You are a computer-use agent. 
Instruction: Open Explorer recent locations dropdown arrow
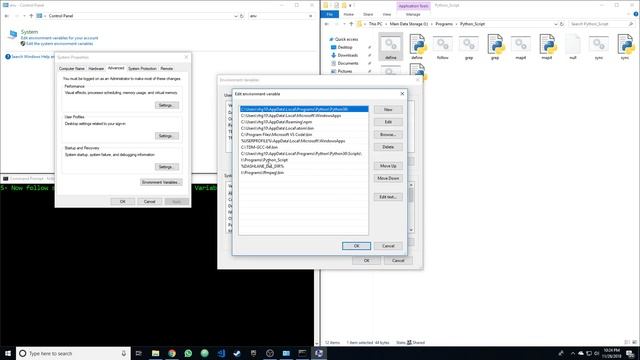coord(344,24)
